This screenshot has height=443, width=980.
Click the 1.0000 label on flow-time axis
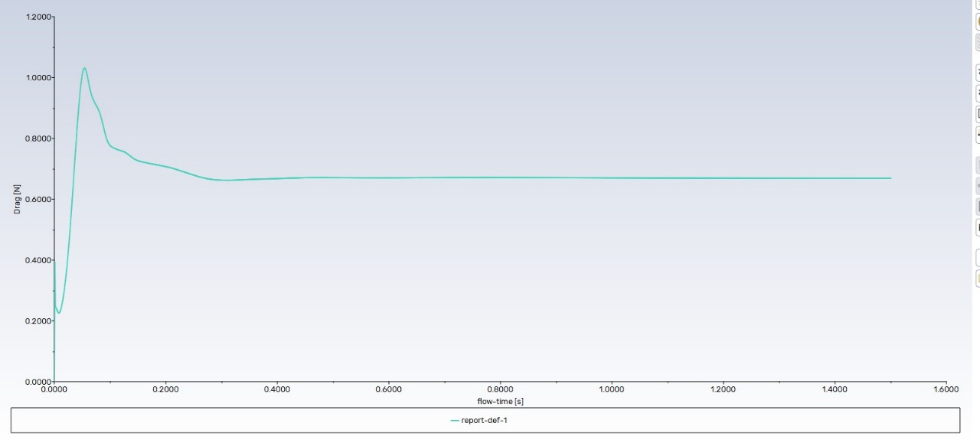click(x=612, y=389)
